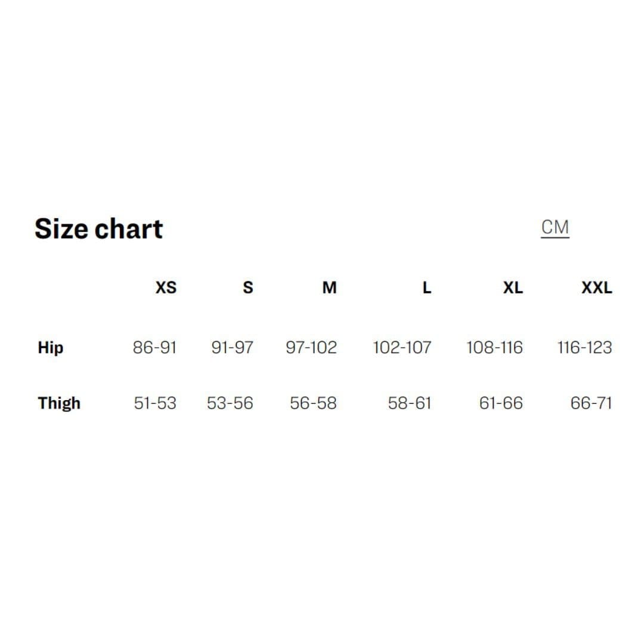Click the Hip row label
This screenshot has height=644, width=644.
[x=50, y=348]
